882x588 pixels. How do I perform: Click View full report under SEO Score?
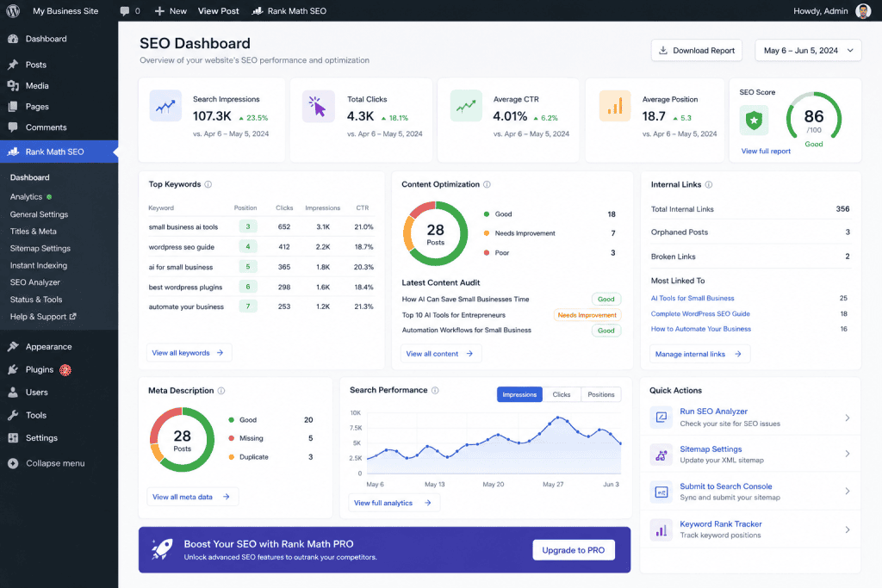(x=766, y=152)
